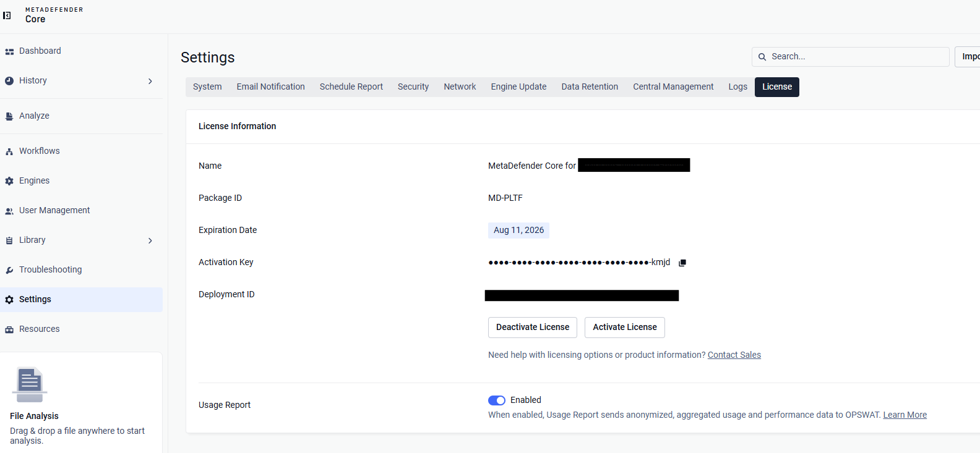Image resolution: width=980 pixels, height=453 pixels.
Task: Follow the Contact Sales link
Action: coord(734,355)
